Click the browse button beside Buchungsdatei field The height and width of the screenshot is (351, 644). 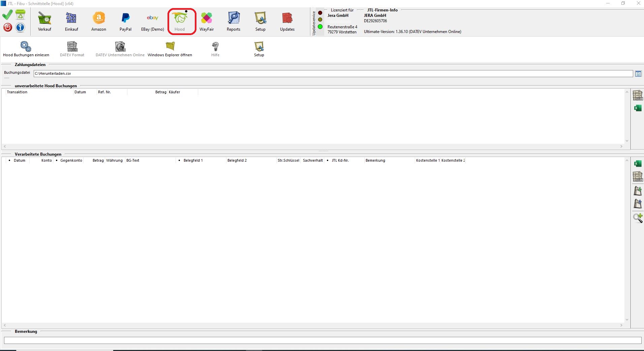[638, 74]
